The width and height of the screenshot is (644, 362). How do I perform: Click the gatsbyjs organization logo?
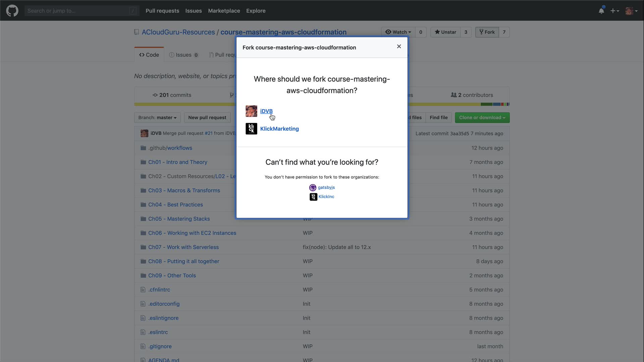pos(313,188)
